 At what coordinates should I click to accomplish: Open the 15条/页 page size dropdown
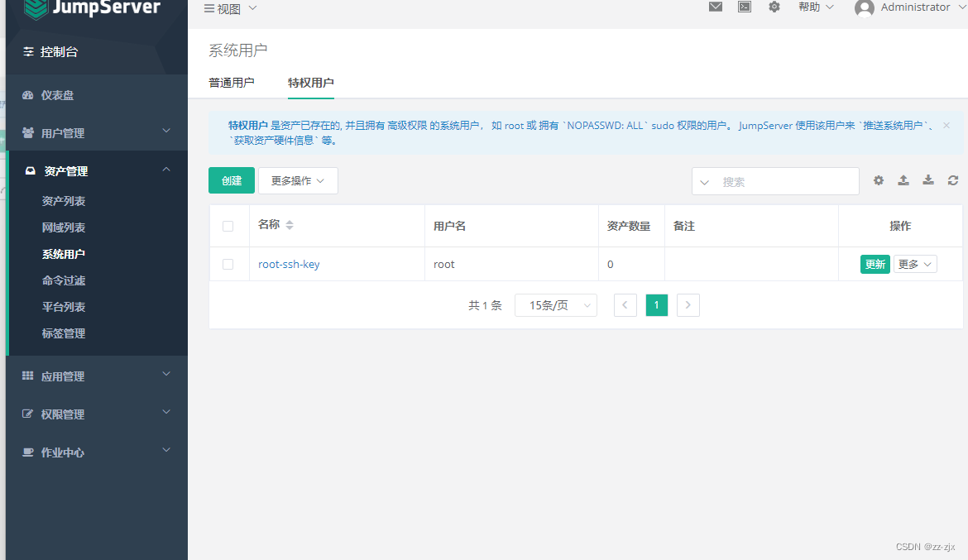coord(555,304)
